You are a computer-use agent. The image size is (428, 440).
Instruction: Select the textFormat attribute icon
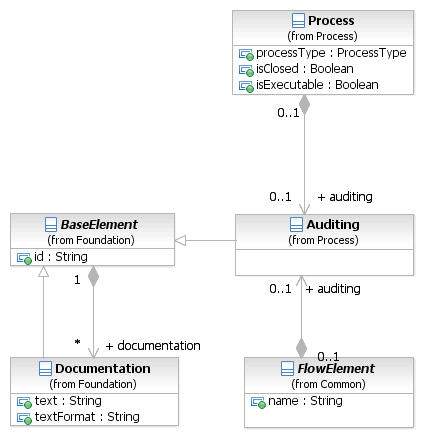click(x=24, y=418)
